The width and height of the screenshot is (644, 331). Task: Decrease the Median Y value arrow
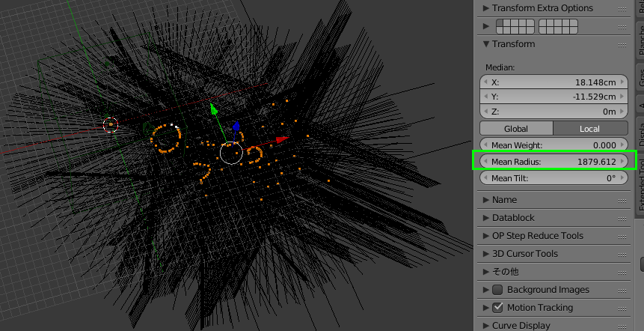coord(486,97)
